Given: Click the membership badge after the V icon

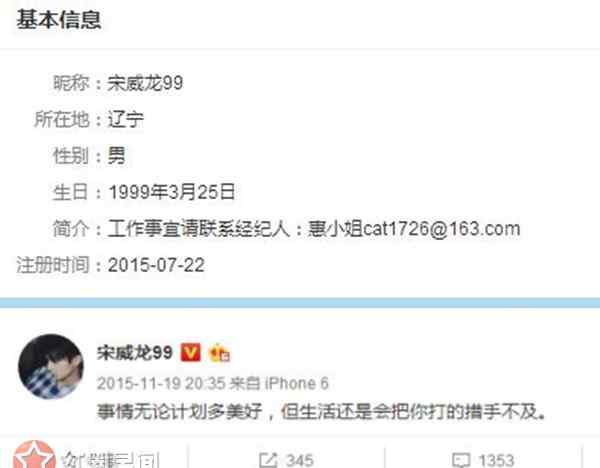Looking at the screenshot, I should (x=219, y=353).
